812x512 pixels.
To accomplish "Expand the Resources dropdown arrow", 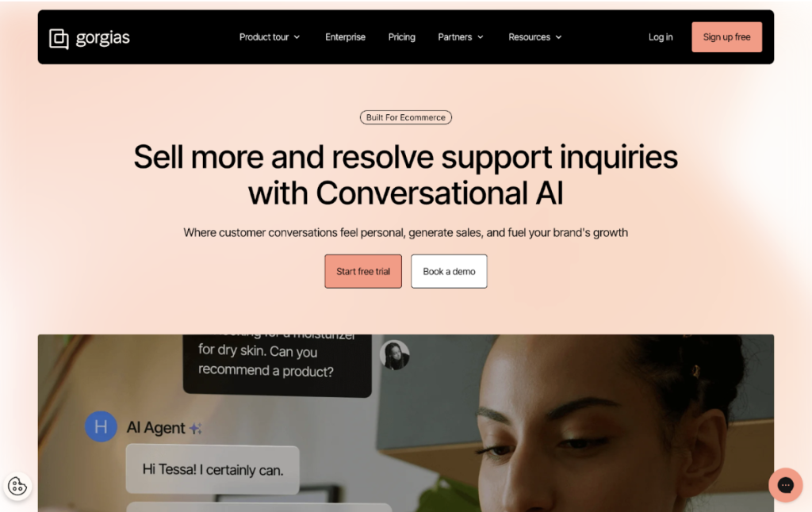I will [x=558, y=37].
